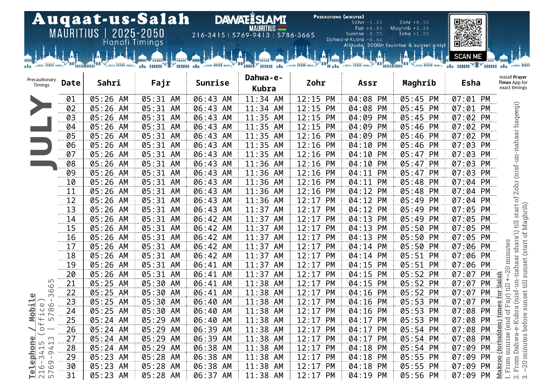Click date 15 in the Date column
This screenshot has width=554, height=392.
point(71,228)
